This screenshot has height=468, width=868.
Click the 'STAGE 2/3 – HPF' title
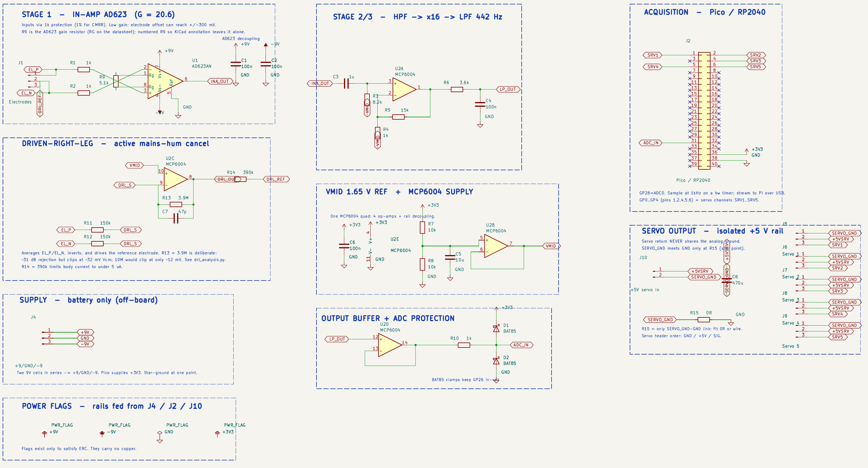[417, 17]
